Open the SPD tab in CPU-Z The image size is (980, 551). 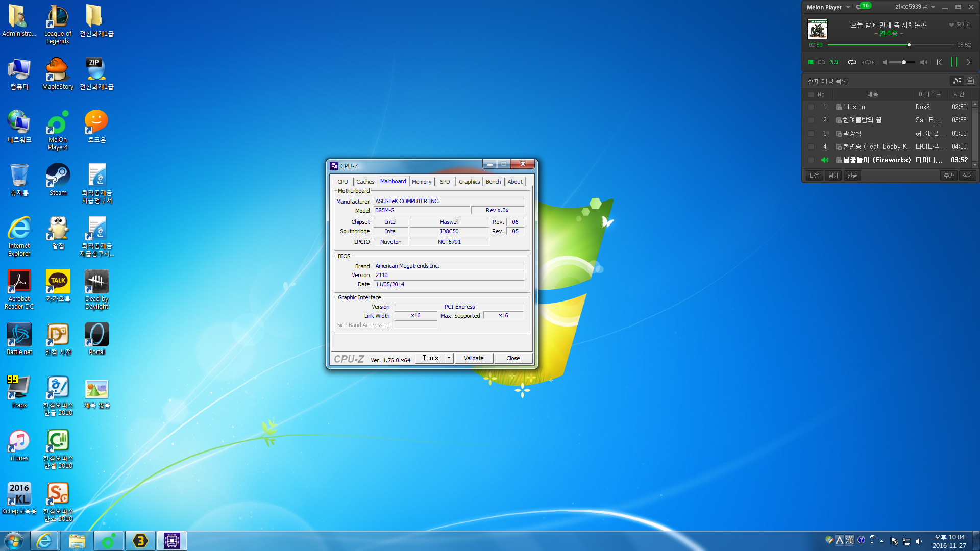[x=445, y=182]
